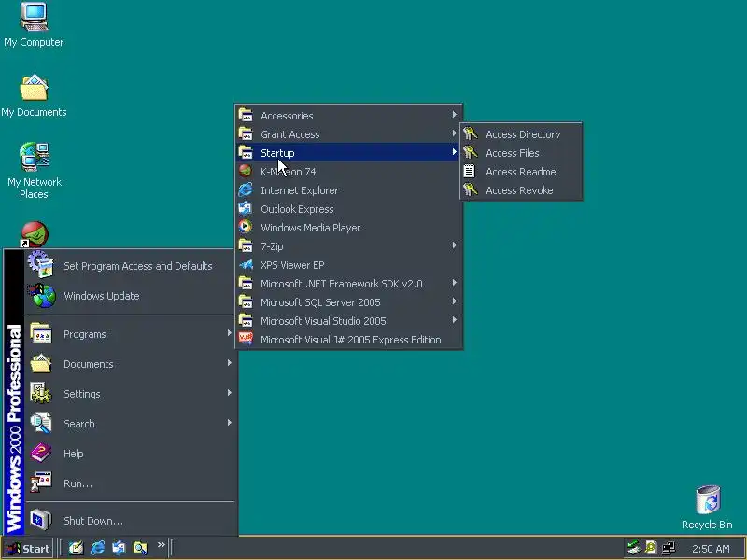Expand the Programs arrow
Screen dimensions: 747x560
230,333
